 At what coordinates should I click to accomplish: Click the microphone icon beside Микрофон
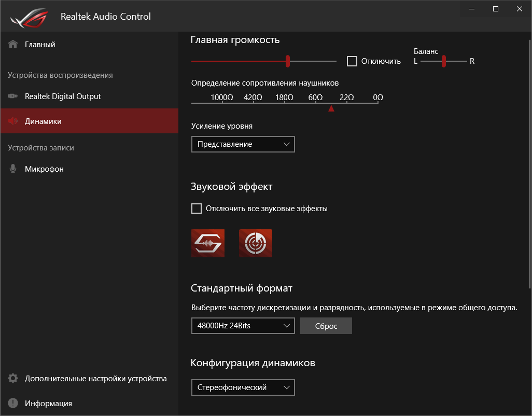[x=13, y=169]
